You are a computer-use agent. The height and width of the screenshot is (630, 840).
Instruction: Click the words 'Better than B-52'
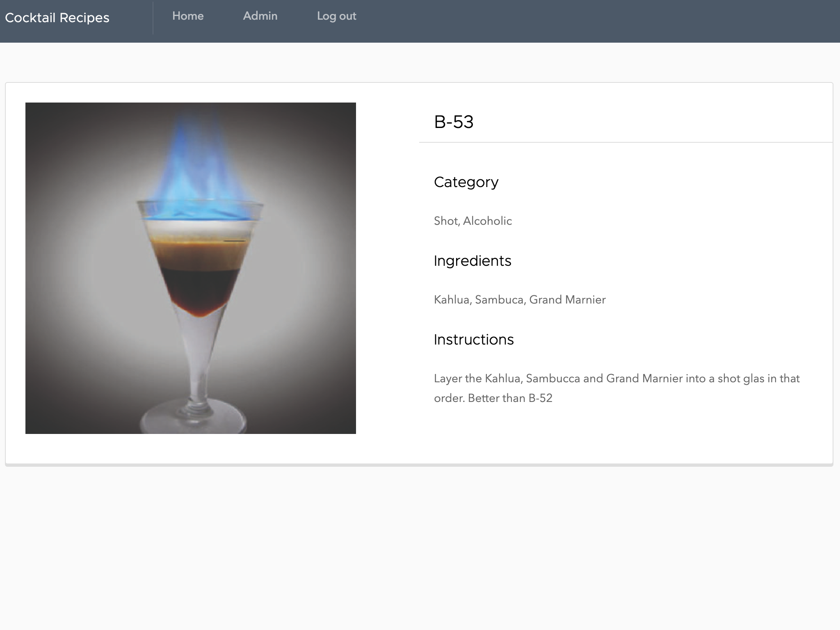[510, 398]
